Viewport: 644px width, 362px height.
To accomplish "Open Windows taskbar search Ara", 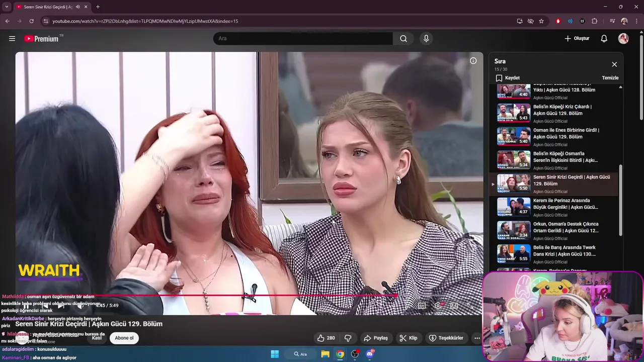I will [x=301, y=354].
